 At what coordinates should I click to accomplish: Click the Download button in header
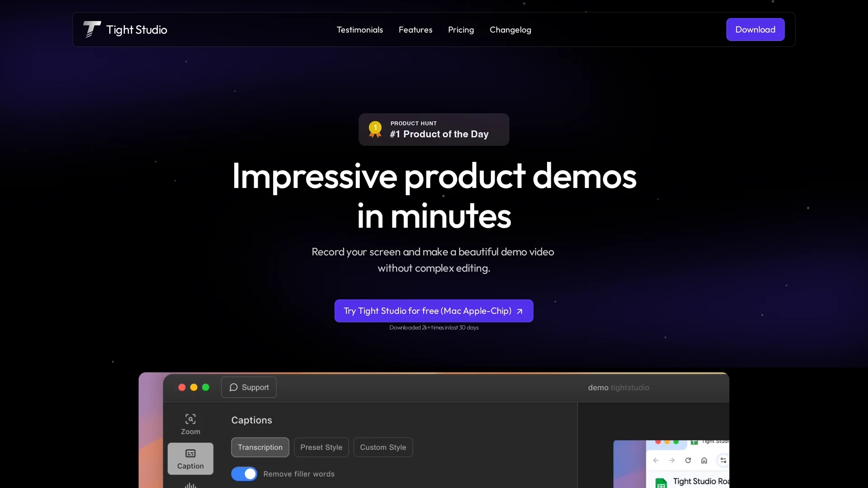[755, 29]
